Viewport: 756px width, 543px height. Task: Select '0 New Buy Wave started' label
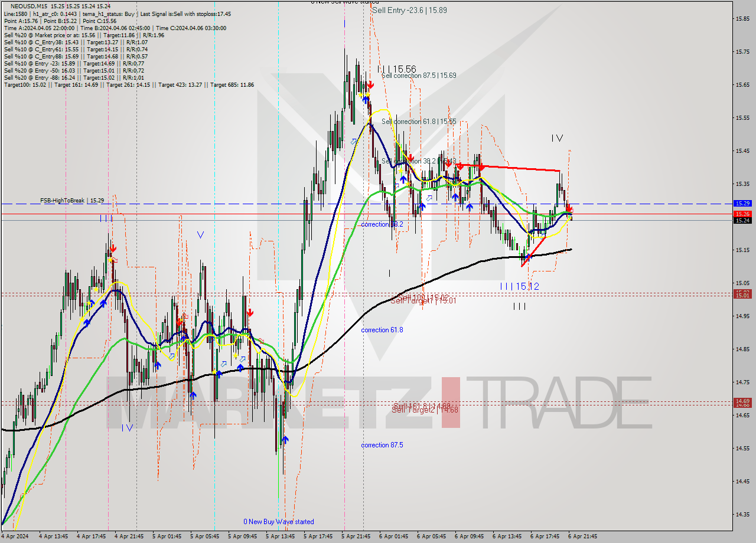[x=279, y=522]
